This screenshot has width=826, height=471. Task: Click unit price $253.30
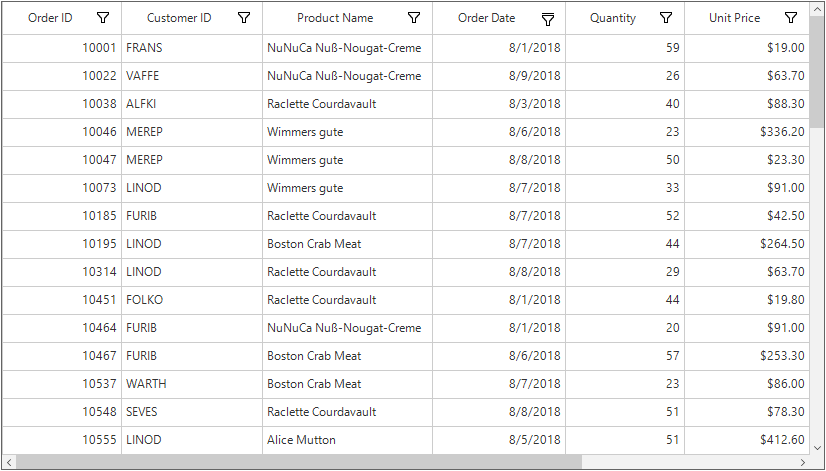pos(747,356)
